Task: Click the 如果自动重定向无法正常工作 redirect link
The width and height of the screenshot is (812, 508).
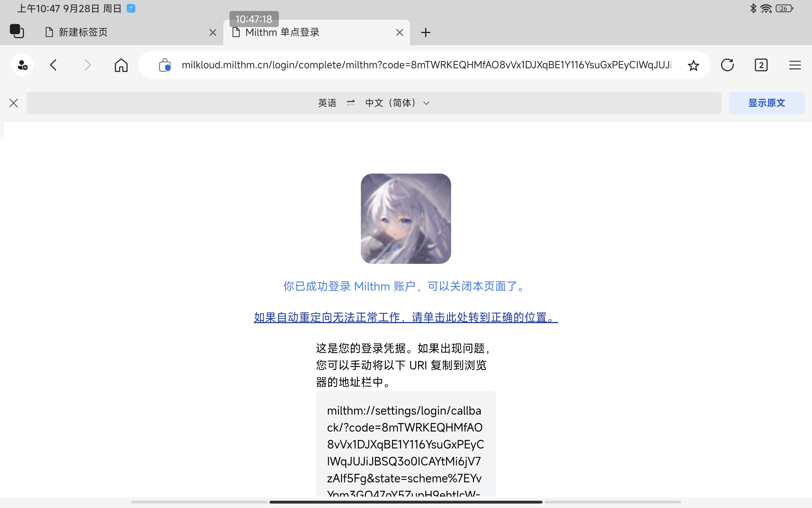Action: 406,317
